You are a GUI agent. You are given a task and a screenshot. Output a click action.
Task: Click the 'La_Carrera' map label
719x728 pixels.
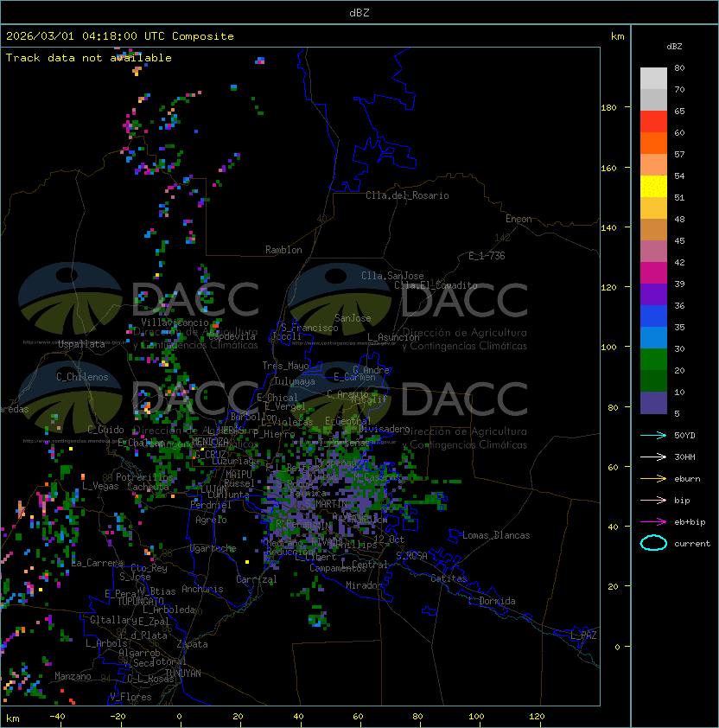coord(98,563)
